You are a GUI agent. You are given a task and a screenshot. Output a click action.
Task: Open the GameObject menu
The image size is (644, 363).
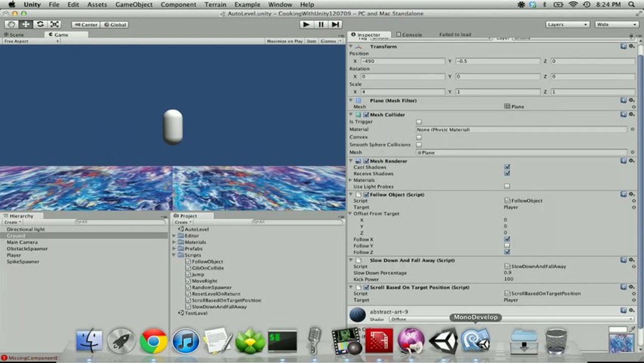134,5
